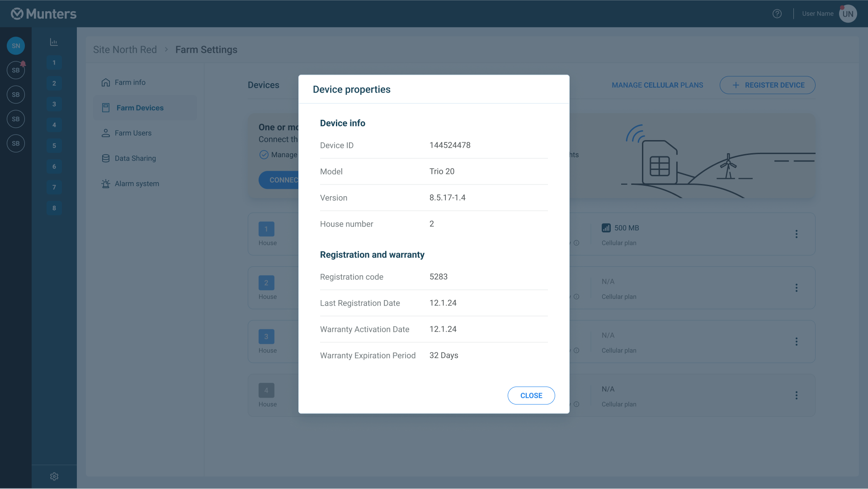This screenshot has height=489, width=868.
Task: Open the analytics chart icon in sidebar
Action: click(x=54, y=42)
